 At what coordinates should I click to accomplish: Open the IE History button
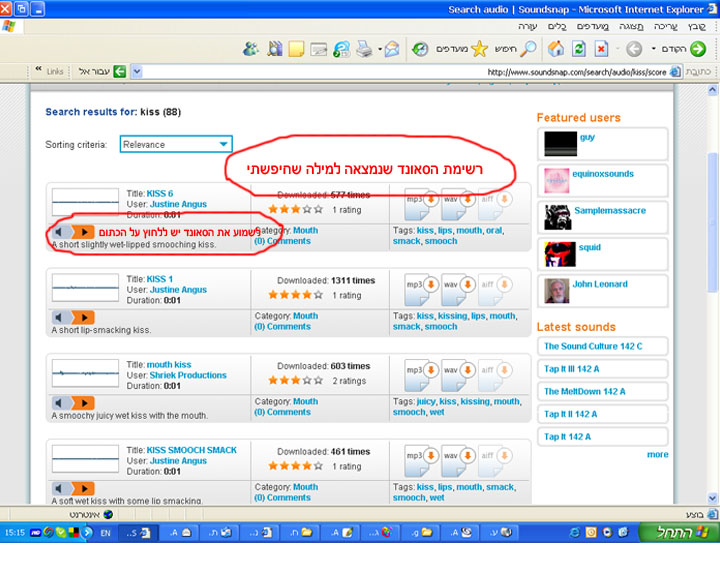pos(420,49)
